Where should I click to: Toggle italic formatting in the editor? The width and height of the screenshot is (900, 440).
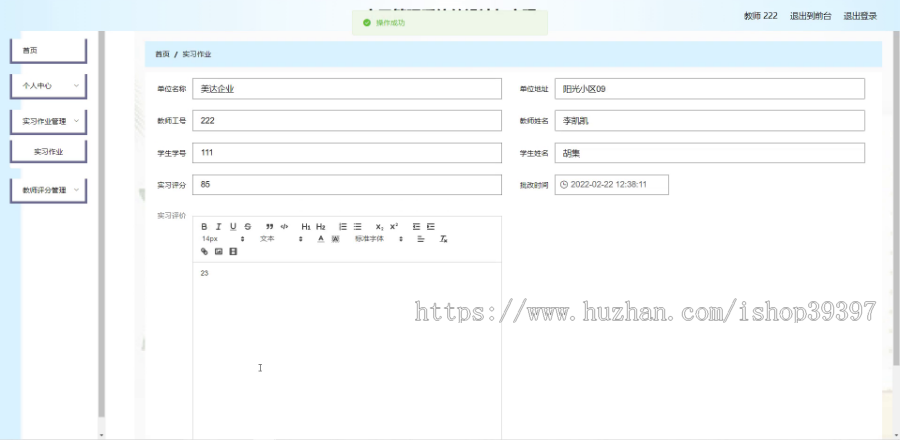(218, 227)
